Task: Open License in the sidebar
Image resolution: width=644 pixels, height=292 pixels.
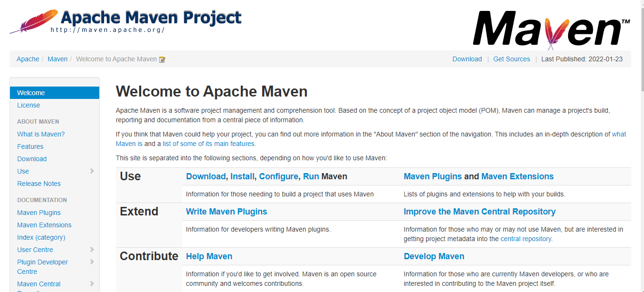Action: (28, 105)
